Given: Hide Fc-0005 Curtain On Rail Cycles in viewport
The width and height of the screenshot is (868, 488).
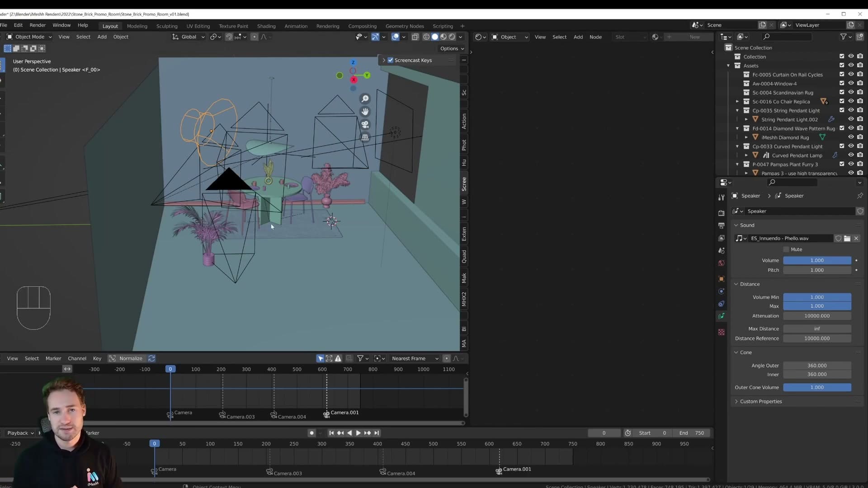Looking at the screenshot, I should click(851, 75).
